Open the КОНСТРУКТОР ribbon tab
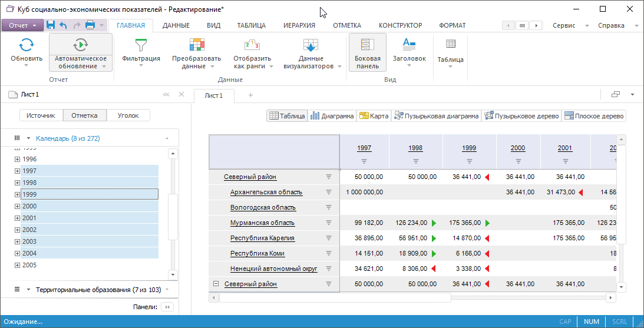 [x=400, y=25]
